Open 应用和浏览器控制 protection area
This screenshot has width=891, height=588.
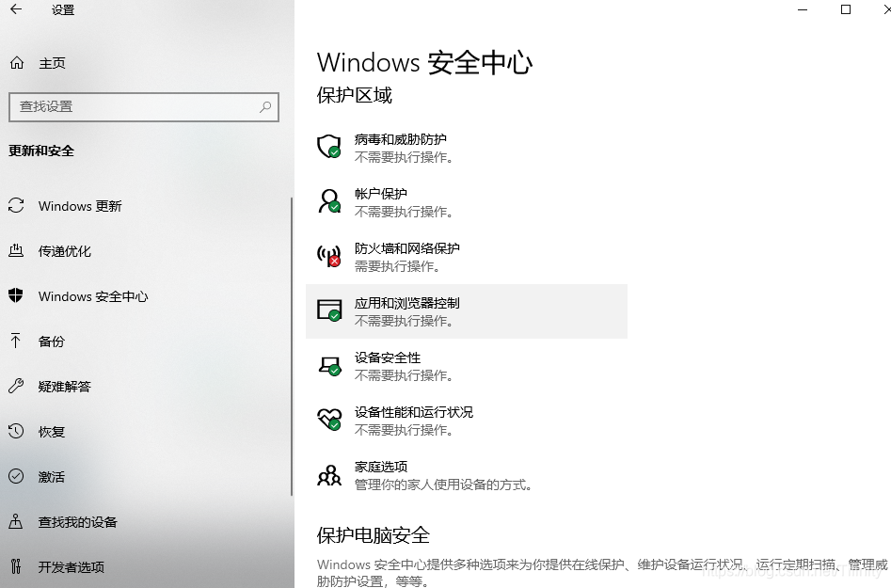tap(467, 311)
